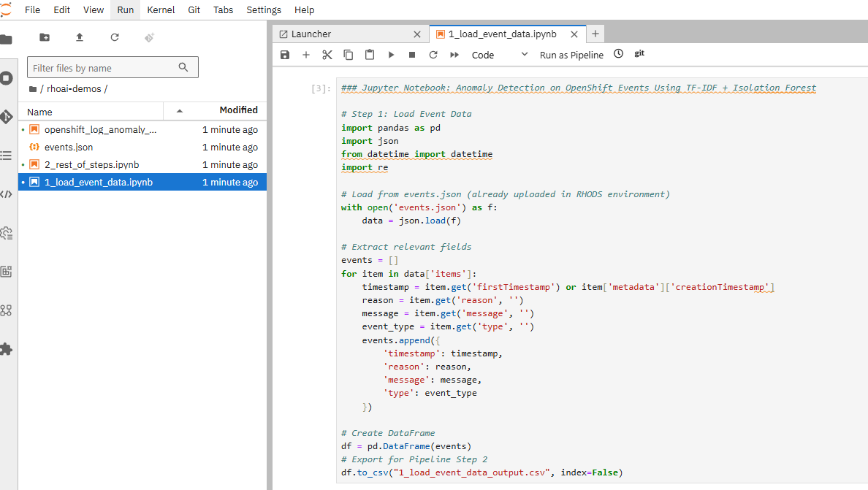Run the selected cell with play icon

[391, 55]
